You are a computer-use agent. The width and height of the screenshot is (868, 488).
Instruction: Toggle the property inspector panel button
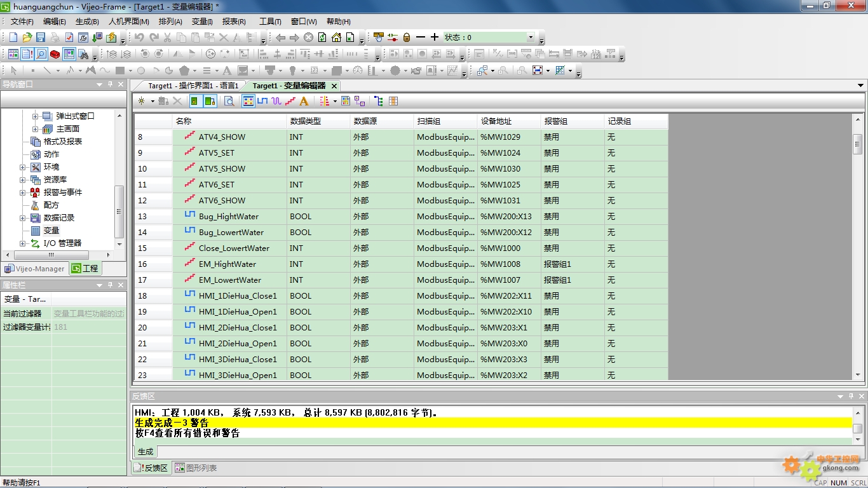coord(69,54)
